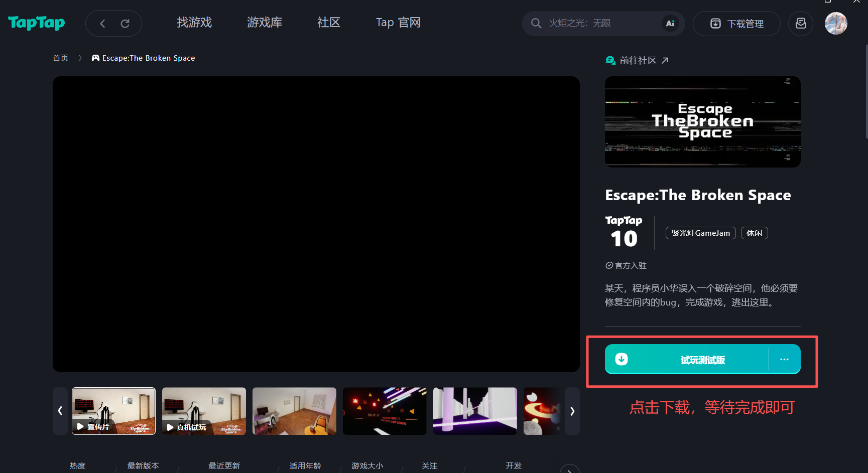Image resolution: width=868 pixels, height=473 pixels.
Task: Navigate to 首页 breadcrumb
Action: coord(60,58)
